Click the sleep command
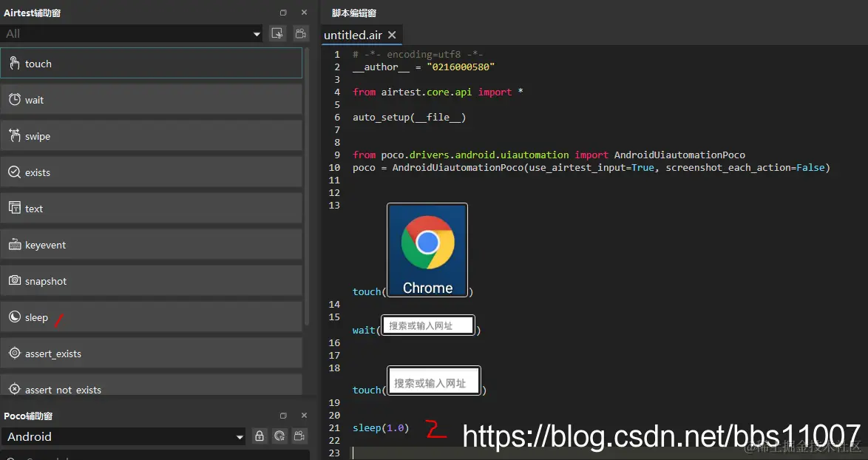868x460 pixels. coord(151,317)
